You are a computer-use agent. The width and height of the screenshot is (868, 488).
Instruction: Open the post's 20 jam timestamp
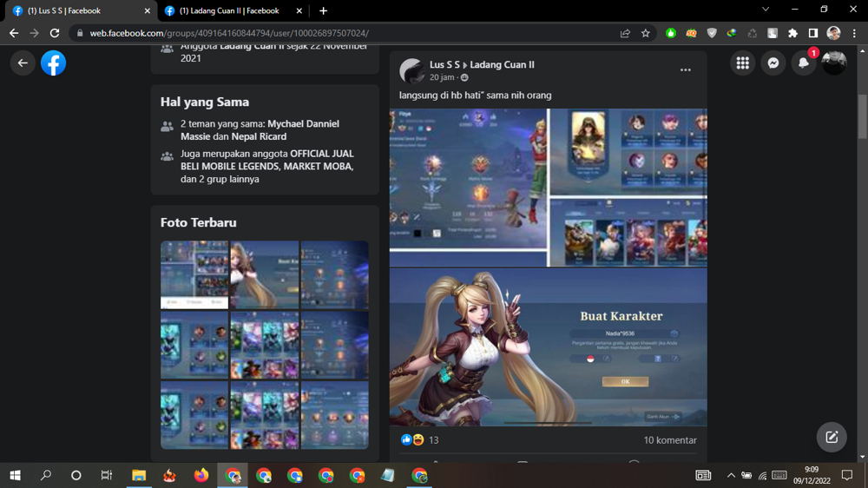[x=442, y=77]
